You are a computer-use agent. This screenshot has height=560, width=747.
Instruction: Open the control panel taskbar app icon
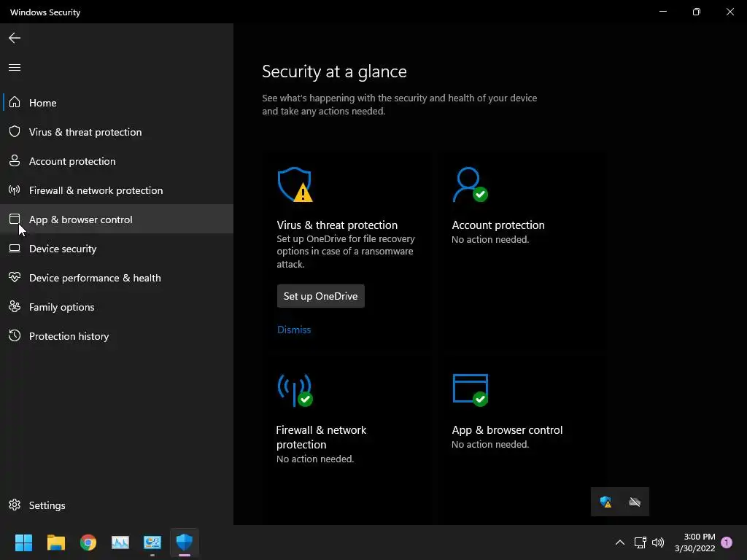152,542
